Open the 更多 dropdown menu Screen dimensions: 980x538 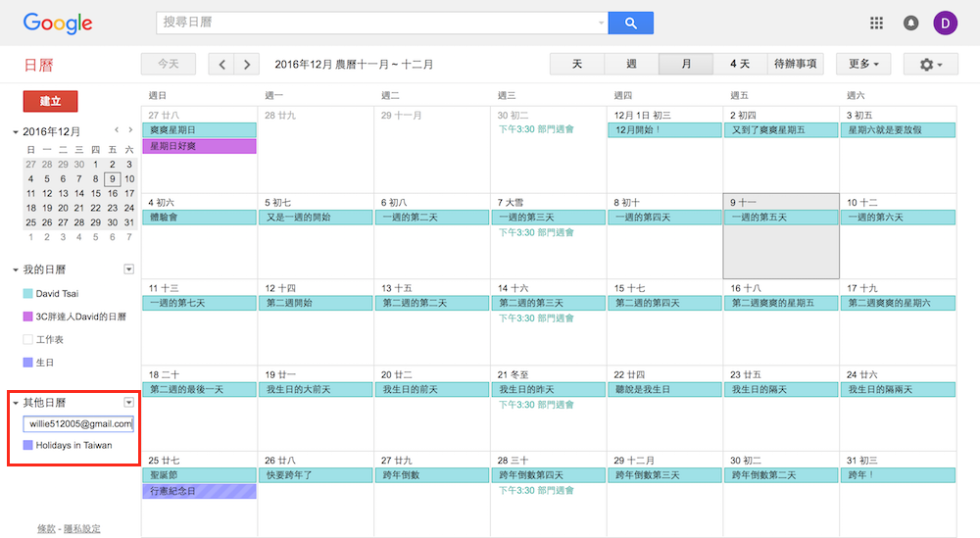862,65
